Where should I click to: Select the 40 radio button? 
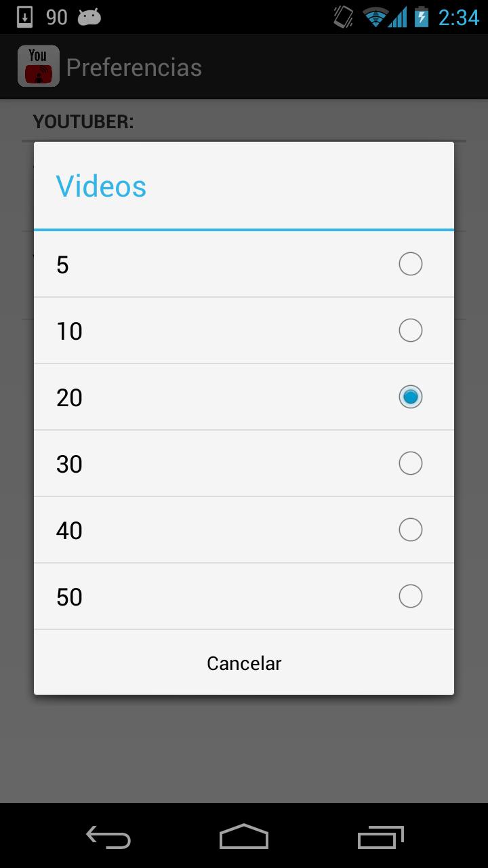pyautogui.click(x=410, y=530)
